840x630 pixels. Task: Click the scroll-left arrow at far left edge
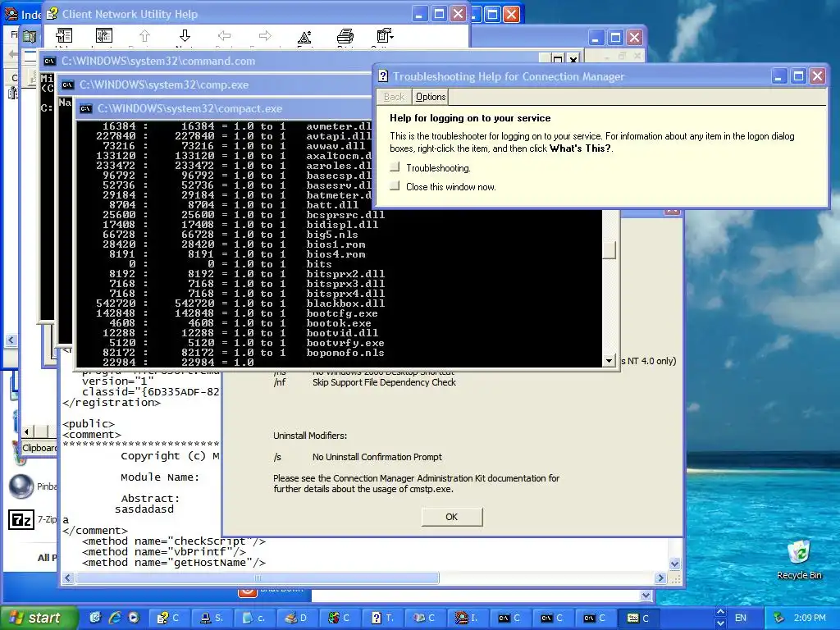pyautogui.click(x=11, y=340)
